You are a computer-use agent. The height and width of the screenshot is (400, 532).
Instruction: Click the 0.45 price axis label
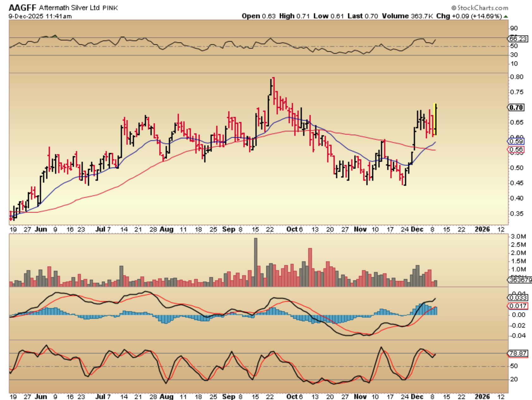pyautogui.click(x=517, y=183)
